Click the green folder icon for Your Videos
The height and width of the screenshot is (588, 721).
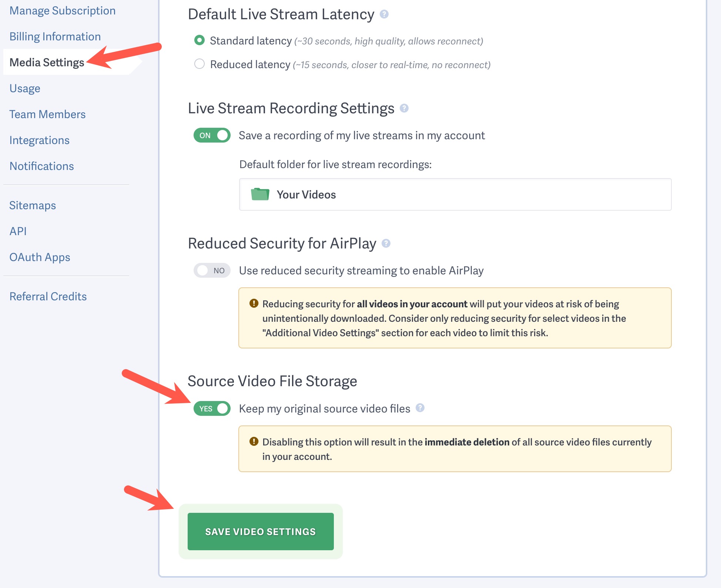click(260, 194)
